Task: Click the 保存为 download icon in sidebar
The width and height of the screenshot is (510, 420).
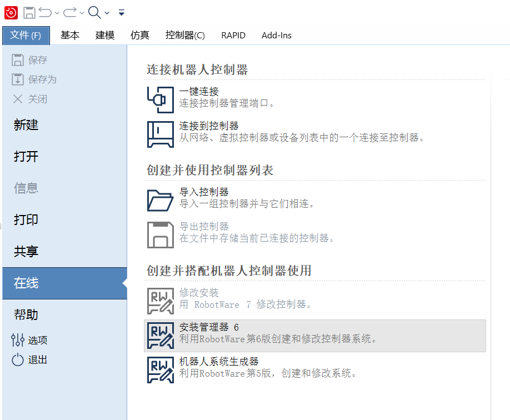Action: pyautogui.click(x=18, y=79)
